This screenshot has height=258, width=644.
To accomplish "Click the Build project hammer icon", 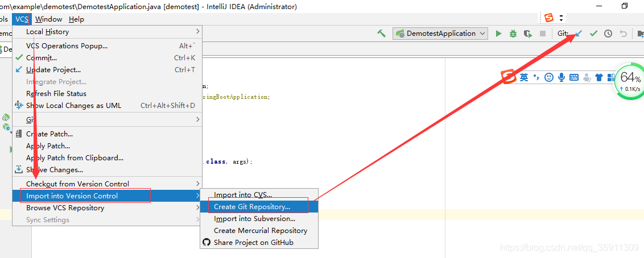I will click(x=382, y=33).
